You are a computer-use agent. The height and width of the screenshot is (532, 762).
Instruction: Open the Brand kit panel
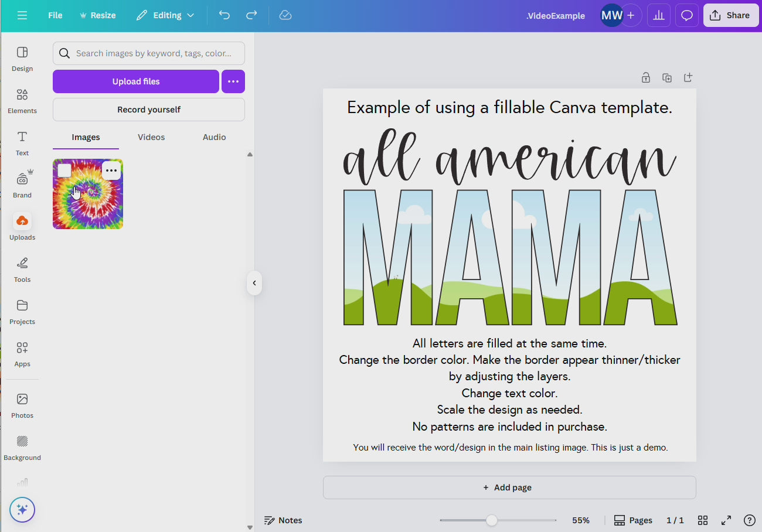pos(22,185)
